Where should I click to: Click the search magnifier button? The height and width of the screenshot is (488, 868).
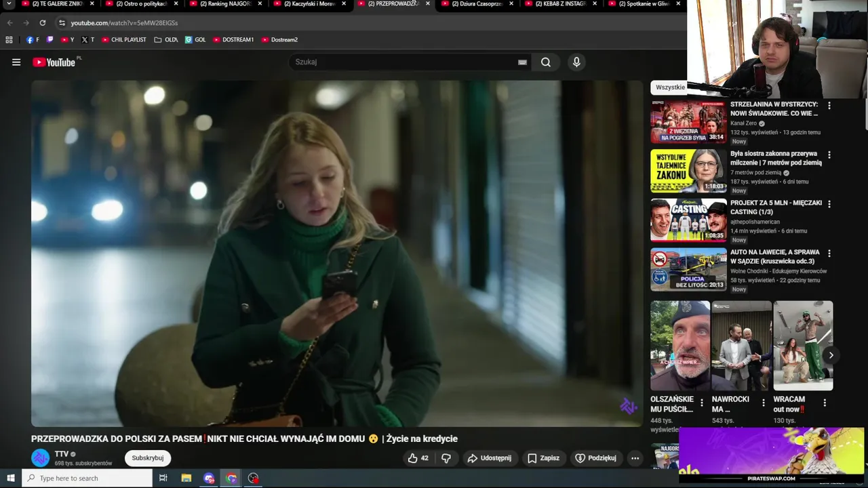pyautogui.click(x=546, y=62)
